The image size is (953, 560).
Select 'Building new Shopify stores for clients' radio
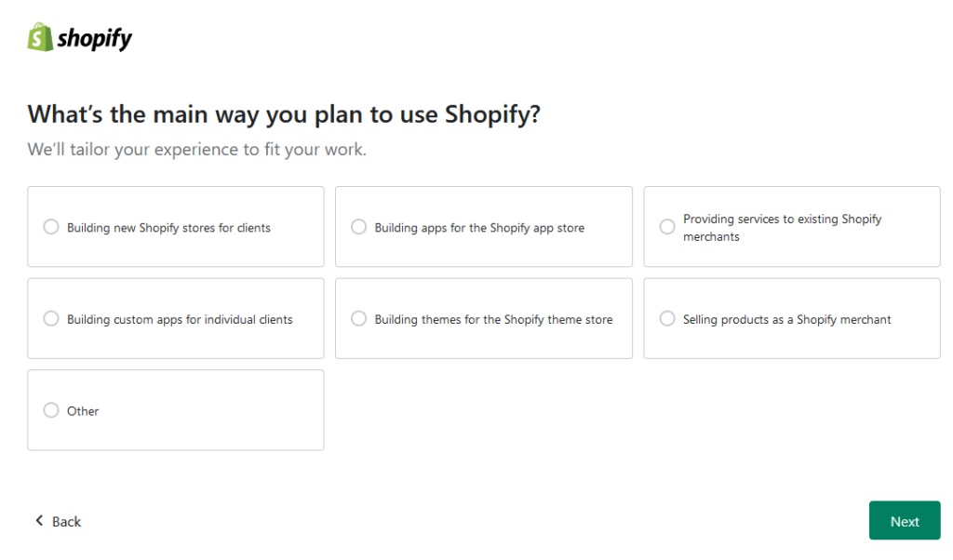[51, 227]
